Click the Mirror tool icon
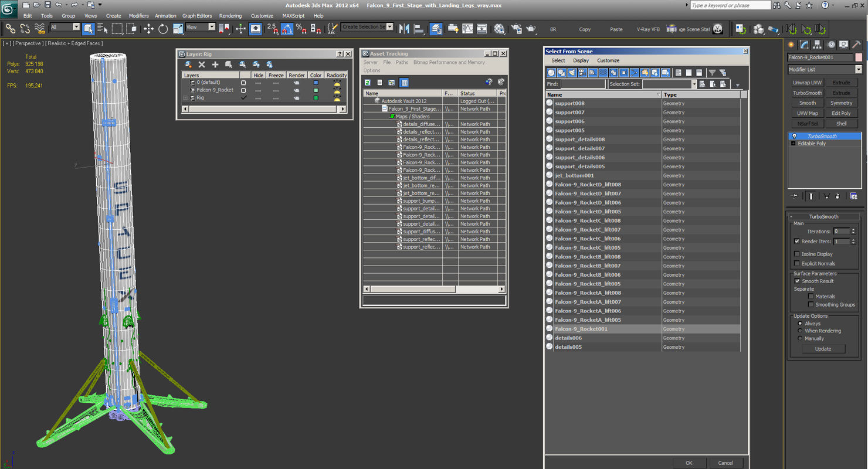This screenshot has height=469, width=868. [404, 29]
